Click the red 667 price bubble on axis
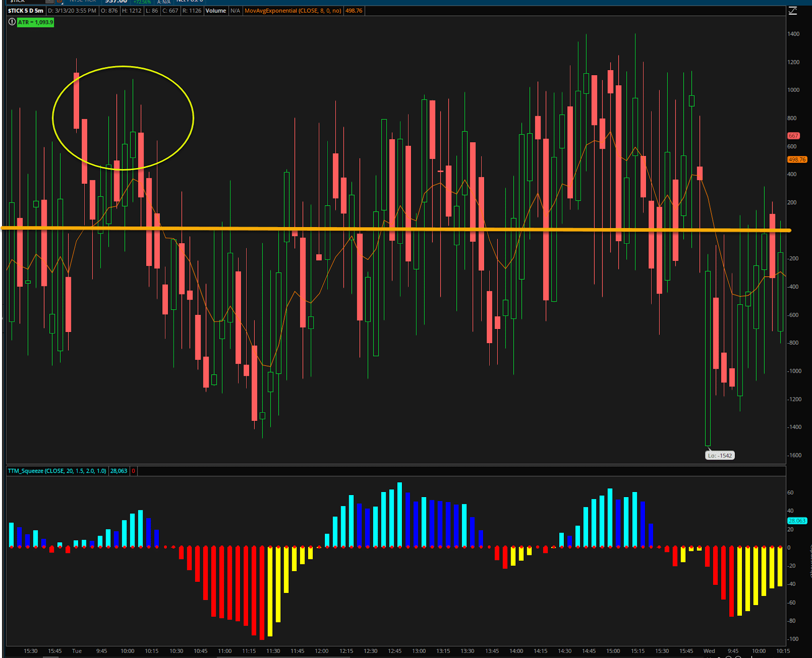Screen dimensions: 812x658 pyautogui.click(x=793, y=136)
